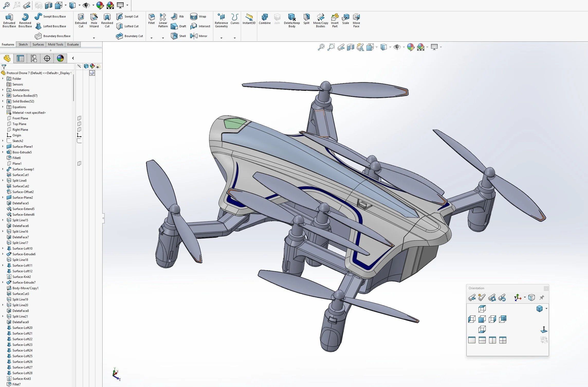Open the Evaluate tab
Image resolution: width=588 pixels, height=387 pixels.
(x=73, y=45)
